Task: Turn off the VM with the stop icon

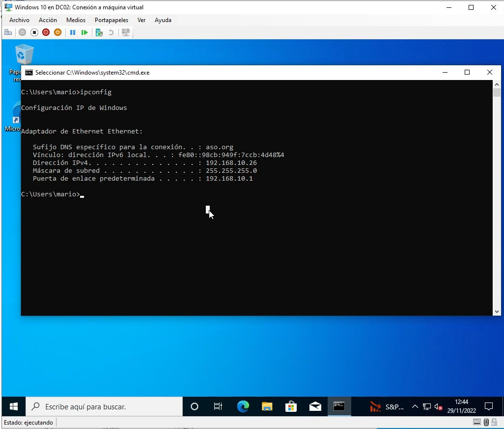Action: [34, 32]
